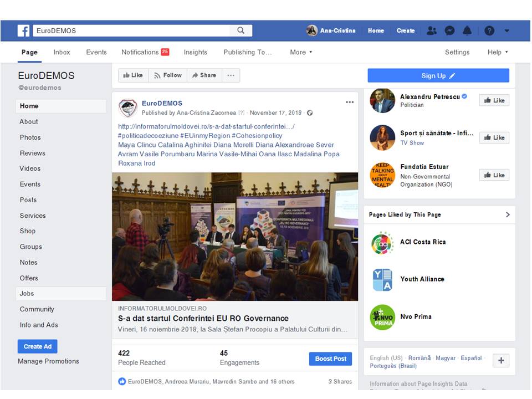Click Manage Promotions link
Screen dimensions: 532x399
click(x=48, y=361)
